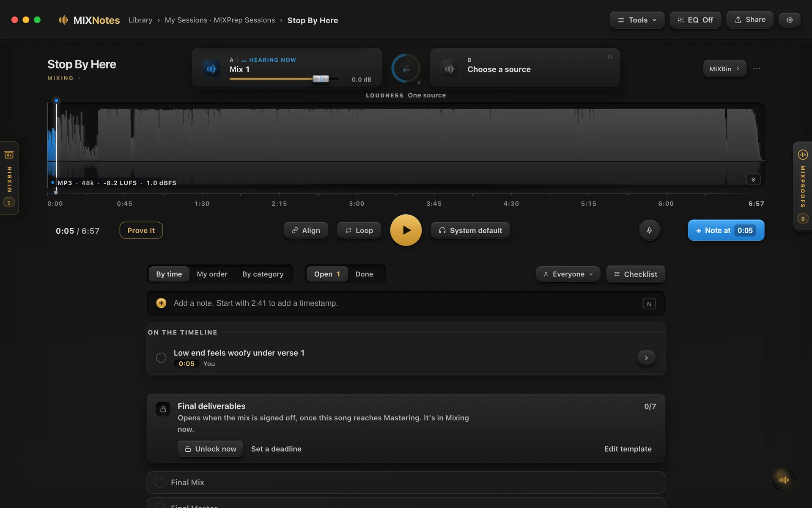This screenshot has height=508, width=812.
Task: Open the Everyone filter dropdown
Action: click(568, 274)
